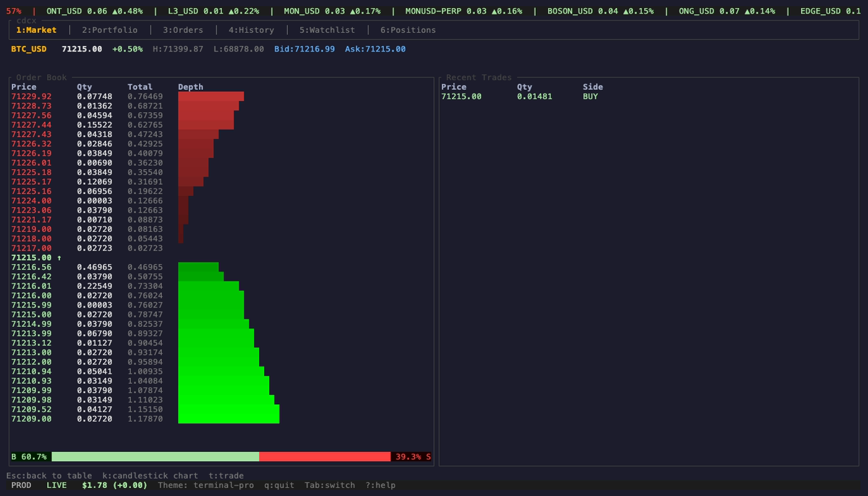Click the 'Esc:back to table' hint

click(x=49, y=476)
